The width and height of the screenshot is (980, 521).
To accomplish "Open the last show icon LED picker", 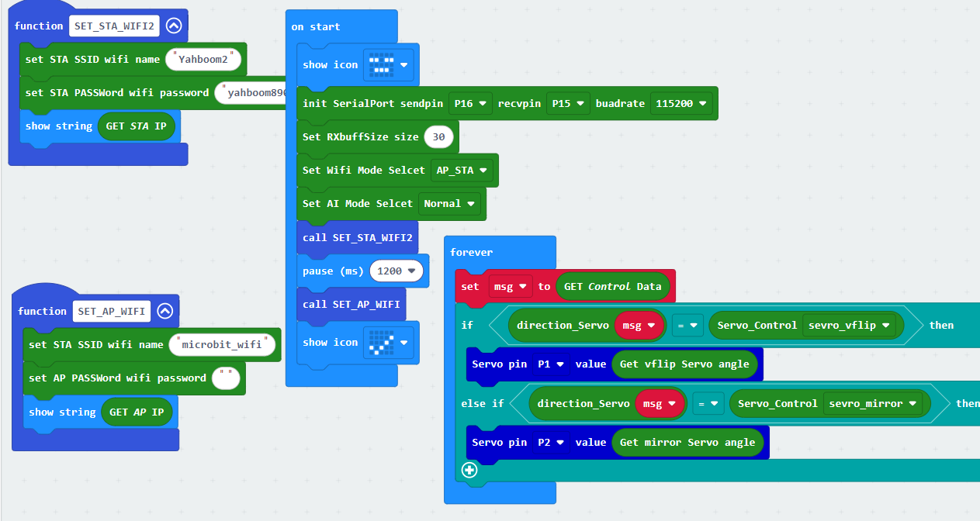I will pyautogui.click(x=389, y=342).
